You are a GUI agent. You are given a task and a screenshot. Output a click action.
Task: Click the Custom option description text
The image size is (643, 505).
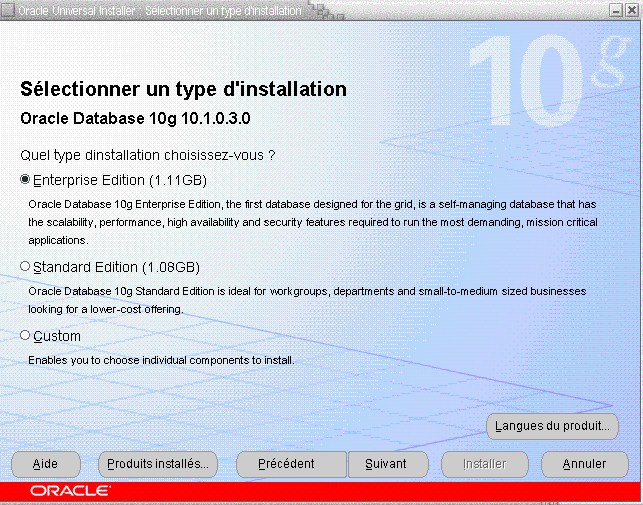pos(161,359)
